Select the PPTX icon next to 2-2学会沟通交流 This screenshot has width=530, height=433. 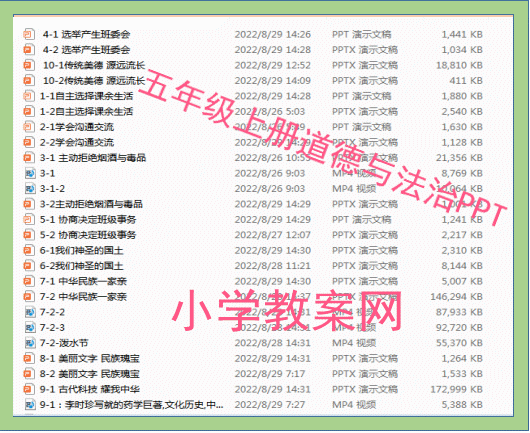(29, 143)
